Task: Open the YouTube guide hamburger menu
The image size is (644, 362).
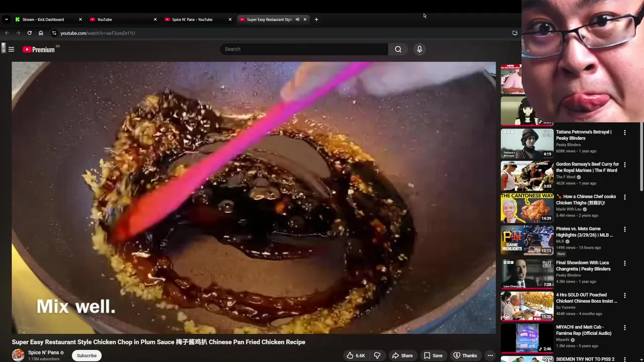Action: coord(11,49)
